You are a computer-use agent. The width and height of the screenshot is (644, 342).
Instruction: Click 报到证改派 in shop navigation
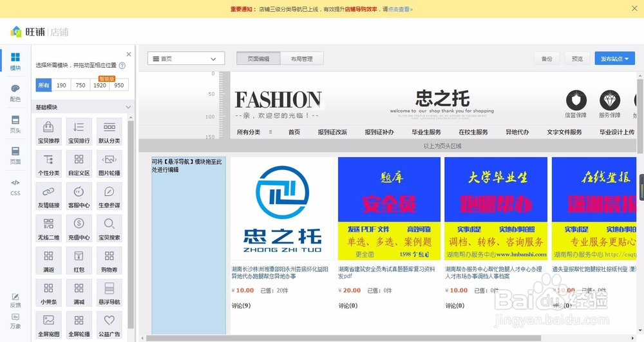(332, 132)
